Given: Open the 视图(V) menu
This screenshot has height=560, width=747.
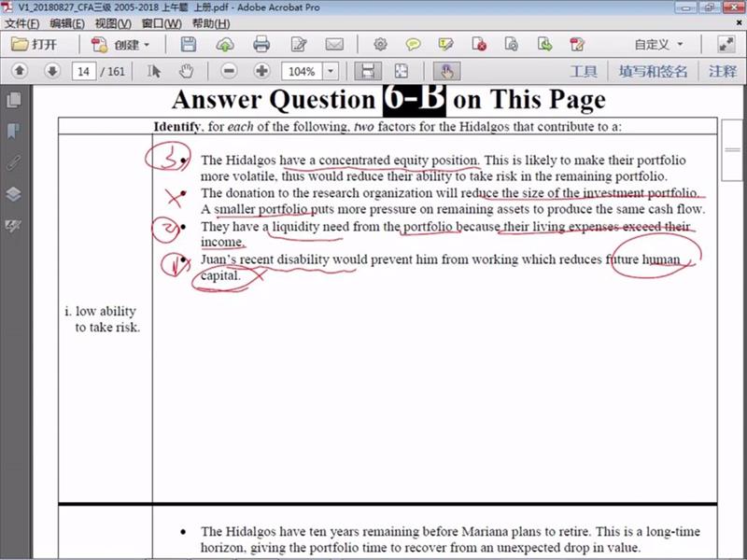Looking at the screenshot, I should [112, 22].
